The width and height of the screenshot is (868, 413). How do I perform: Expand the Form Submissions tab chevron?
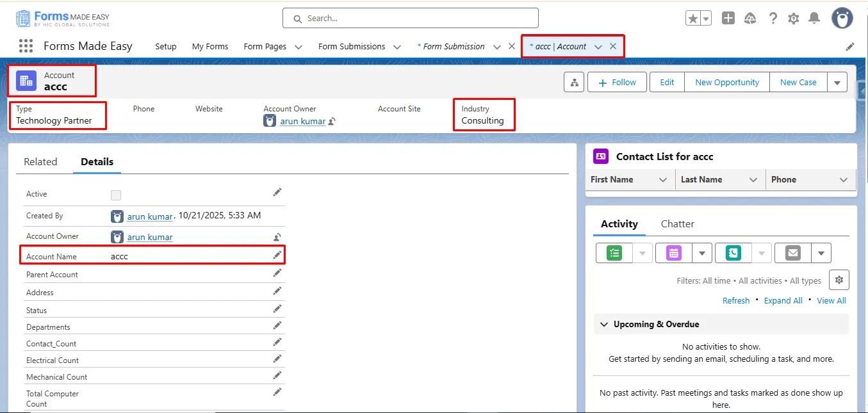point(397,47)
